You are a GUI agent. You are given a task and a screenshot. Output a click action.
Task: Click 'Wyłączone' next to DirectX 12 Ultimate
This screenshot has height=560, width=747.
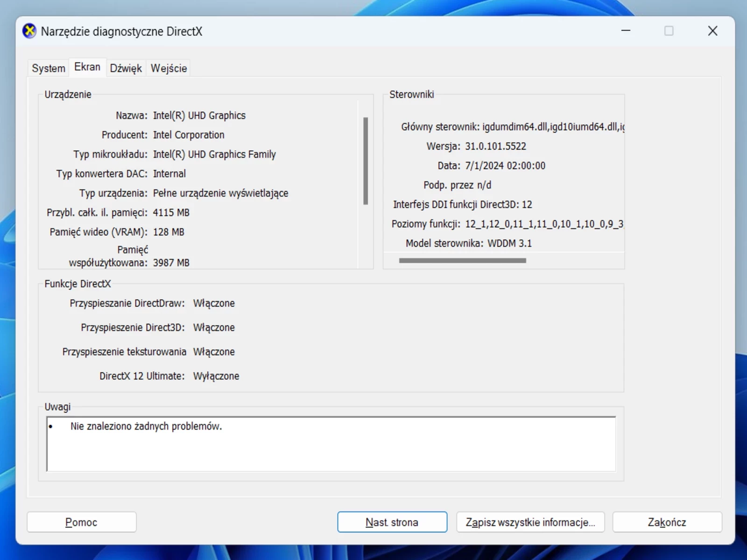click(216, 376)
